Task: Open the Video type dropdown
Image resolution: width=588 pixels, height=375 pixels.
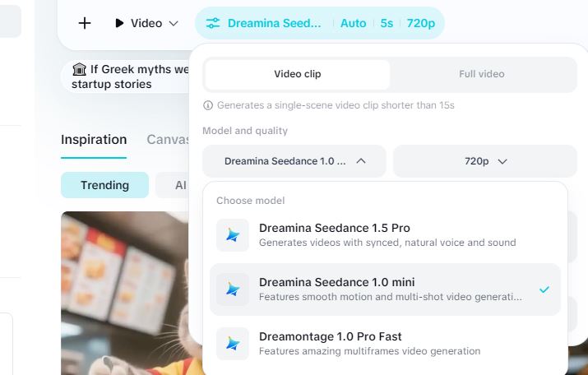Action: 146,23
